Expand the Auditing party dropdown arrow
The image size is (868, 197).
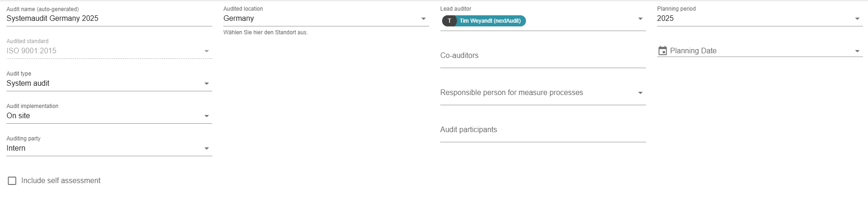pos(207,148)
